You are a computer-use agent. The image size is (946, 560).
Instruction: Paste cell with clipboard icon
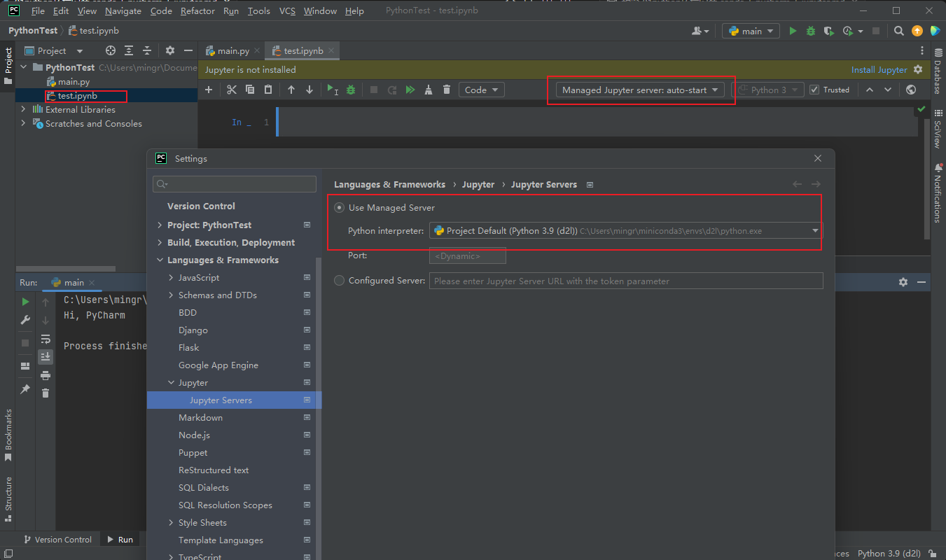coord(268,90)
